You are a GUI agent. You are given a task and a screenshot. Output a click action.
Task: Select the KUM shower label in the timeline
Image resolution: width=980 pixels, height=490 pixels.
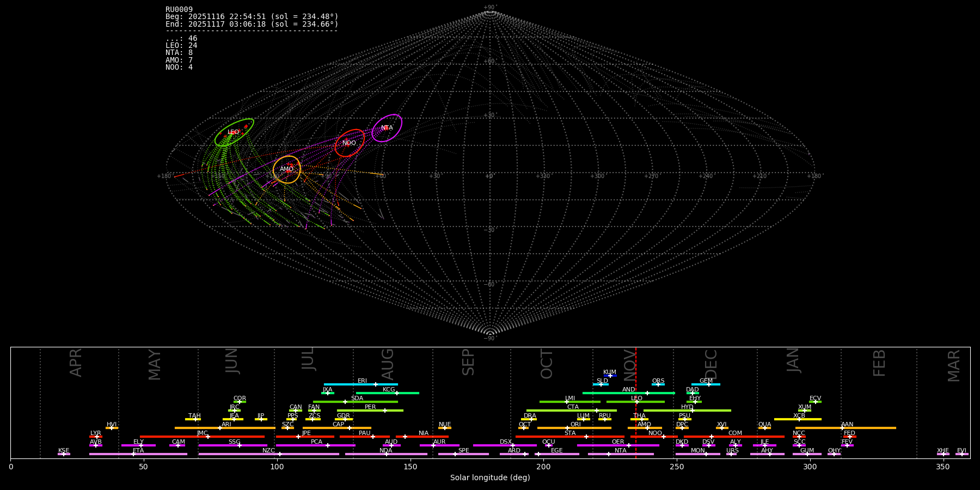[610, 372]
